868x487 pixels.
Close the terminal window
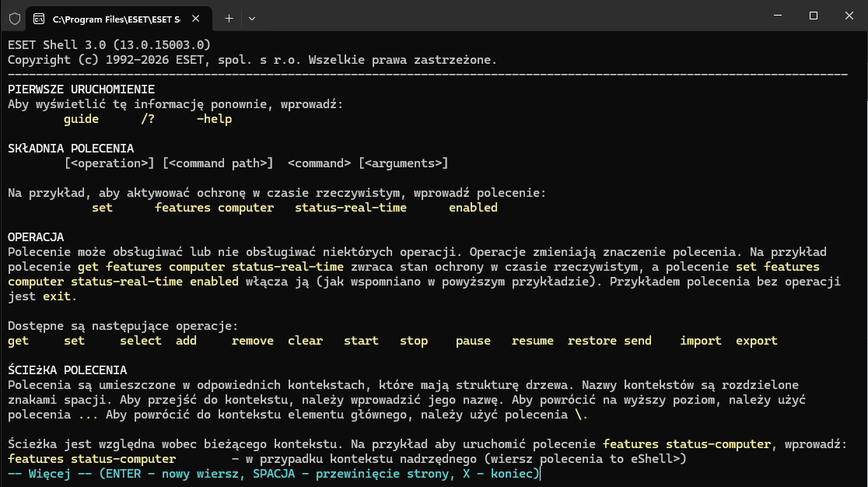pyautogui.click(x=849, y=16)
